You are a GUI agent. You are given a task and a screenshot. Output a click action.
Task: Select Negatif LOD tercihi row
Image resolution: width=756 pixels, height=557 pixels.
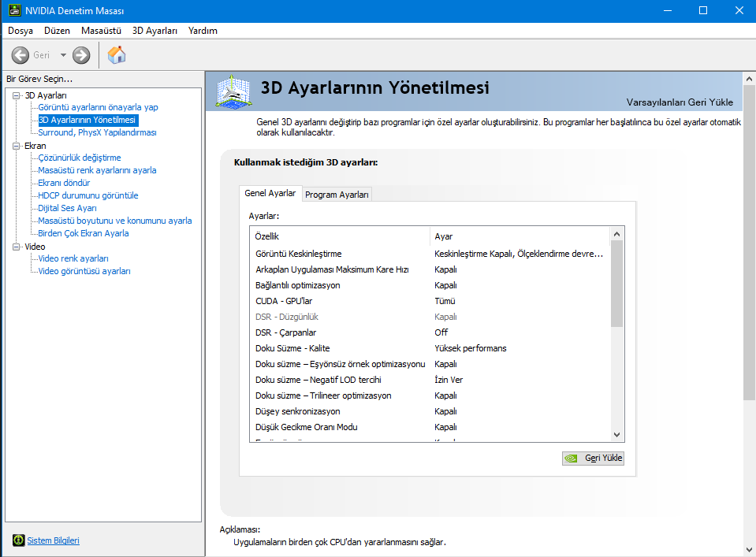coord(430,381)
